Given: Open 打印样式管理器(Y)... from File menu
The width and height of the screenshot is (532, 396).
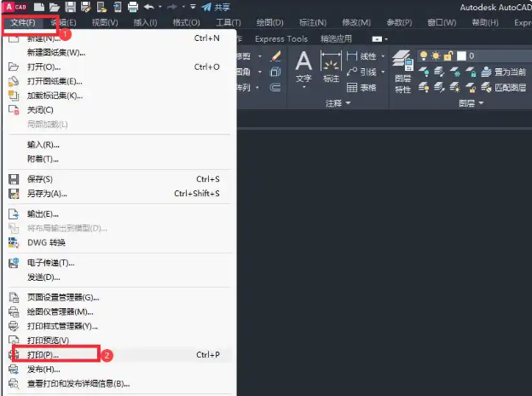Looking at the screenshot, I should click(x=119, y=326).
